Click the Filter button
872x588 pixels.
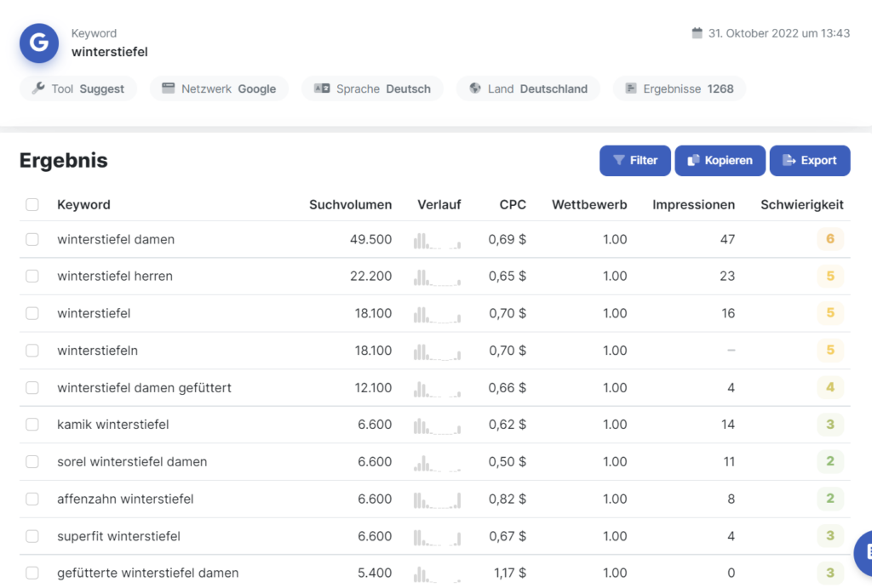[x=634, y=160]
